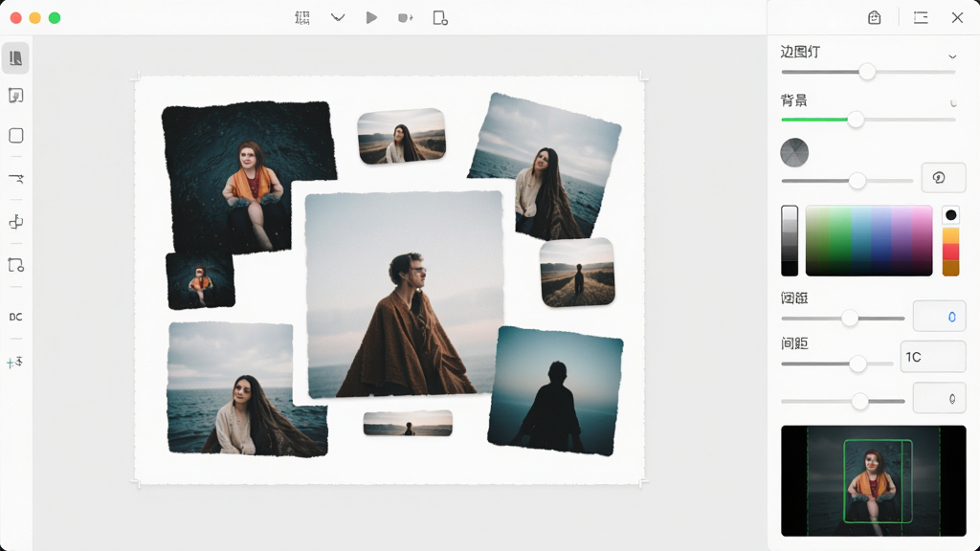Screen dimensions: 980x551
Task: Choose the black color swatch
Action: tap(950, 215)
